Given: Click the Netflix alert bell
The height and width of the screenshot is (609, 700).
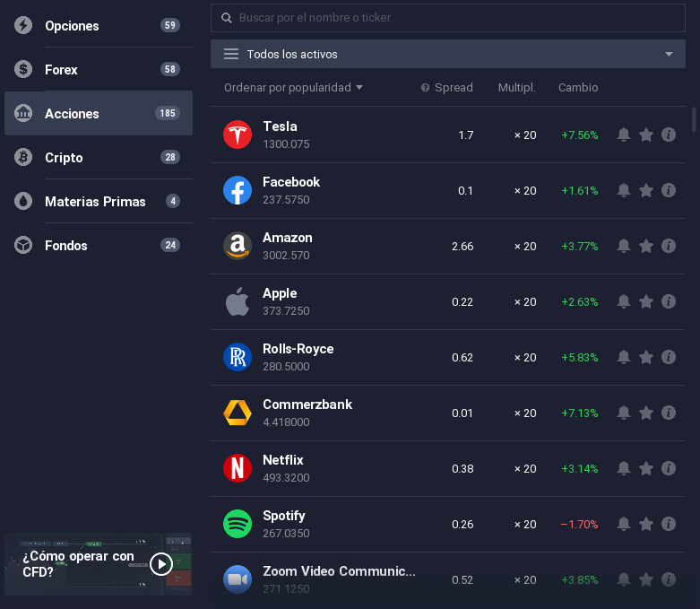Looking at the screenshot, I should [x=624, y=468].
